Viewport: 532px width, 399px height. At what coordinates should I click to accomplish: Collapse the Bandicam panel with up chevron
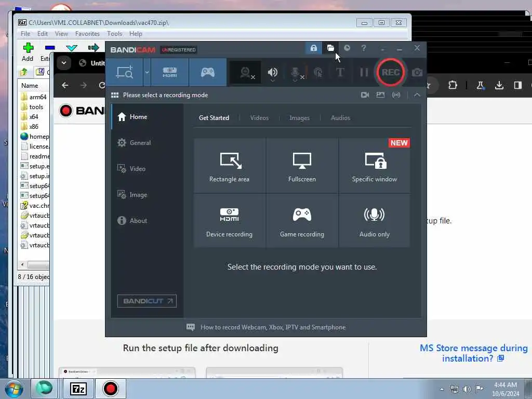tap(417, 95)
